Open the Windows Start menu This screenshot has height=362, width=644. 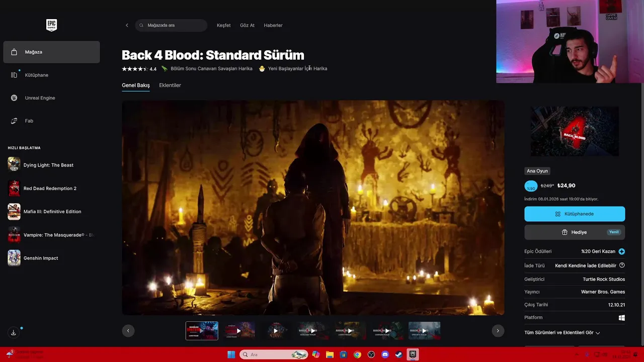point(231,354)
